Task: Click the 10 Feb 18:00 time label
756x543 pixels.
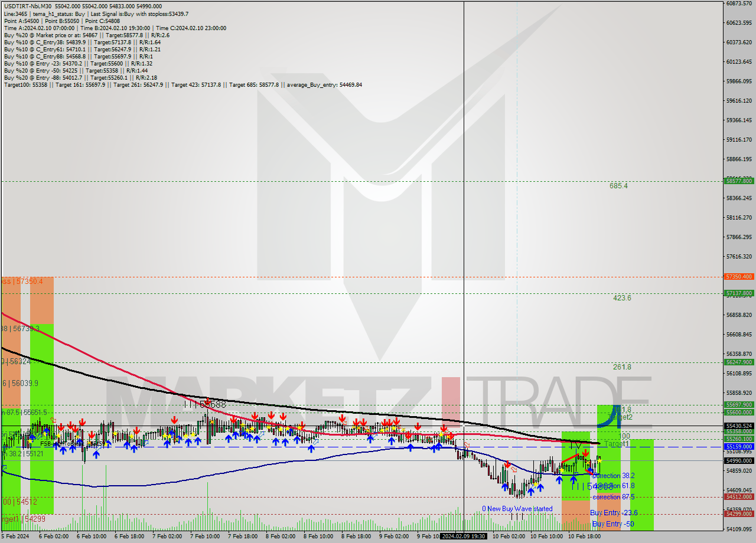Action: pos(584,537)
